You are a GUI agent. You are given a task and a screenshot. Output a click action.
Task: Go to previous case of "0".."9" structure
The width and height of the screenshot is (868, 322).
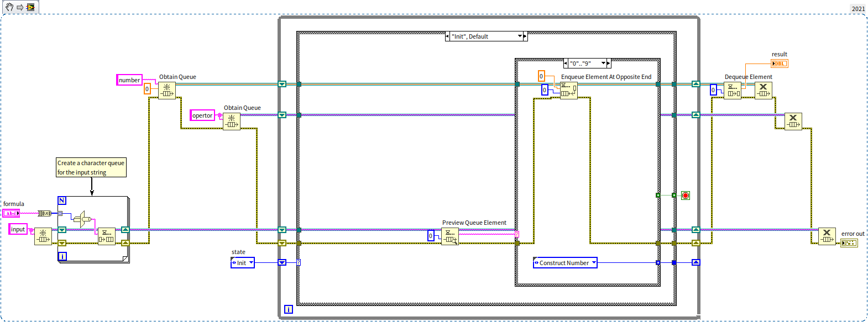tap(566, 64)
